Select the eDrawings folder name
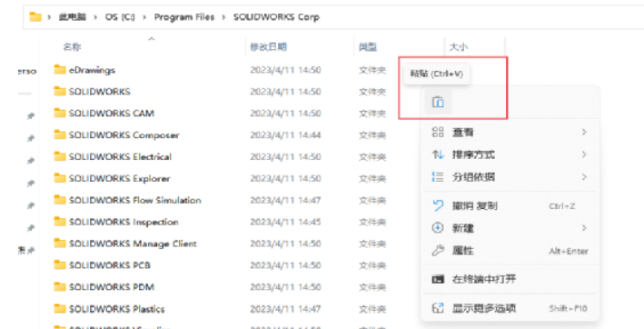The width and height of the screenshot is (644, 329). pyautogui.click(x=92, y=70)
